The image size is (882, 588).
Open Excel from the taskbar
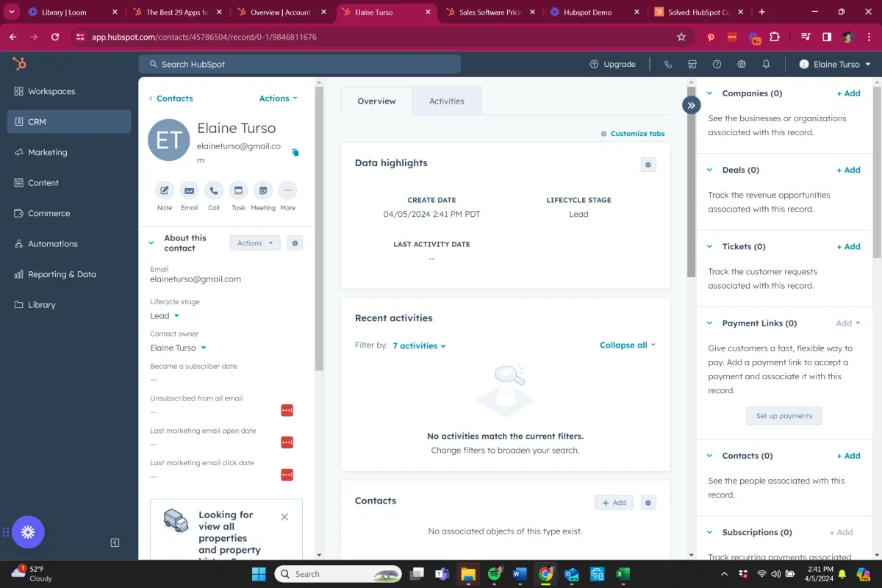click(x=623, y=574)
